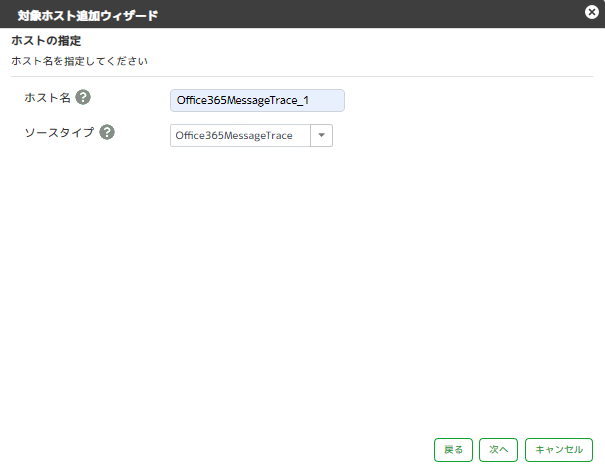The height and width of the screenshot is (468, 605).
Task: Click the キャンセル button
Action: [559, 450]
